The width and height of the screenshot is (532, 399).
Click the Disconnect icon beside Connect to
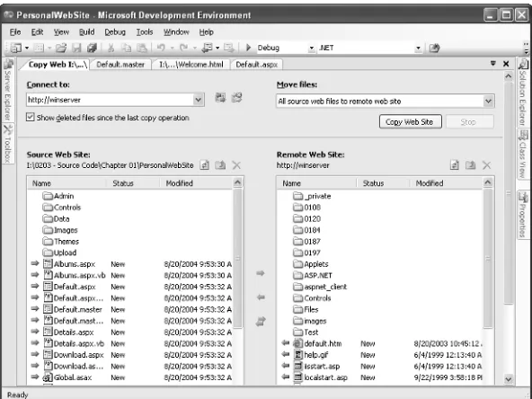pos(236,98)
